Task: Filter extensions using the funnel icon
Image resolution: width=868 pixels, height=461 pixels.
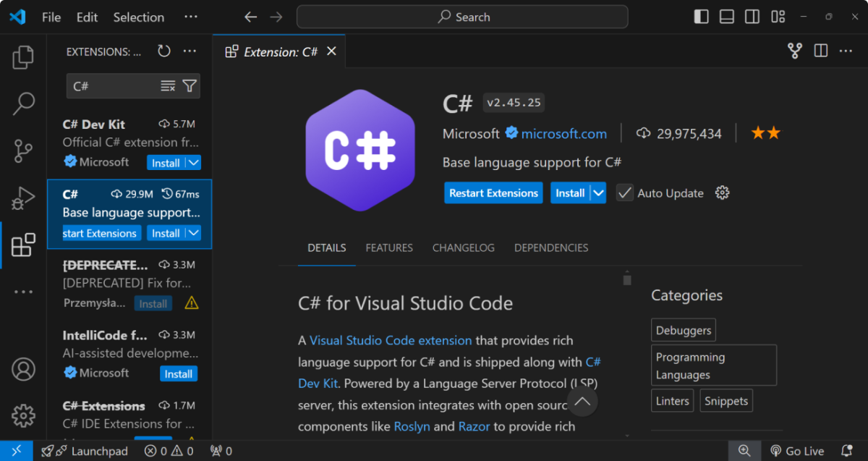Action: pos(189,85)
